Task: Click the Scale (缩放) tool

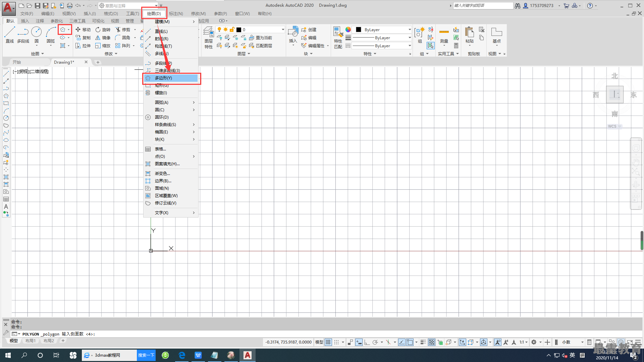Action: coord(103,46)
